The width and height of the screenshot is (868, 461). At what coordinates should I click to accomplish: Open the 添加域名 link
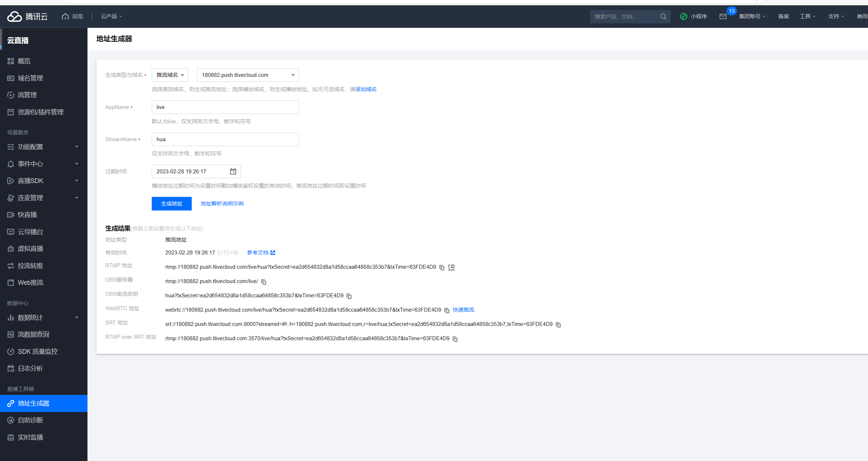coord(366,89)
